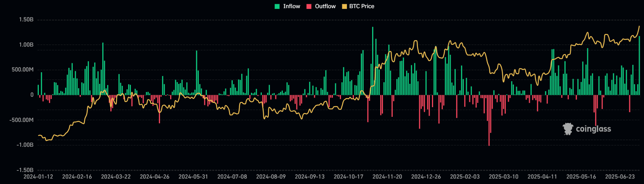Select the 2025-06-23 date on x-axis
The height and width of the screenshot is (184, 644).
620,177
